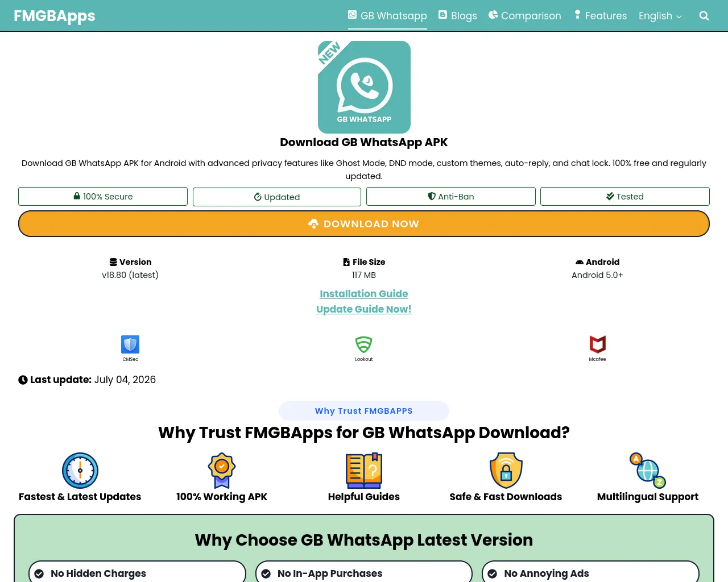This screenshot has height=582, width=728.
Task: Click the 100% Secure badge
Action: click(x=103, y=197)
